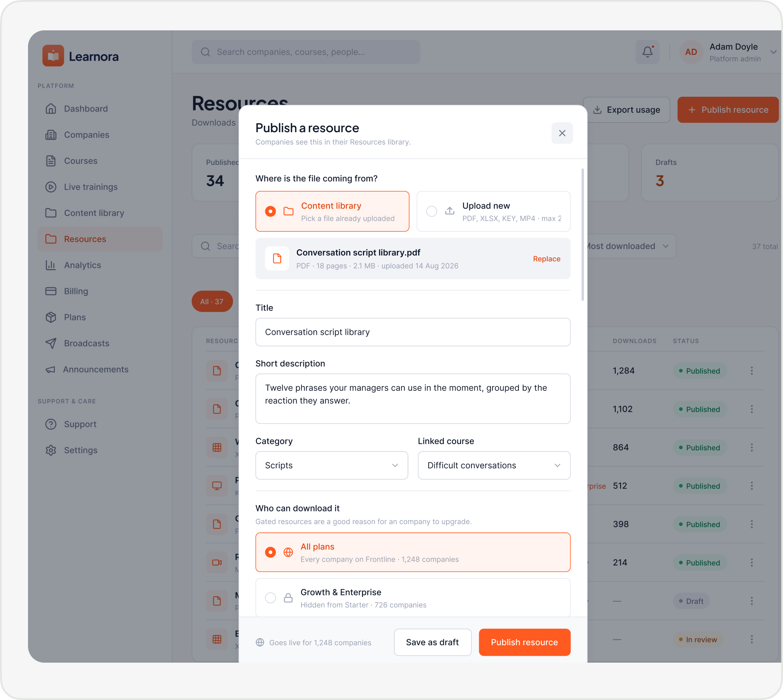Expand the Adam Doyle account menu chevron
This screenshot has width=783, height=700.
(x=773, y=52)
